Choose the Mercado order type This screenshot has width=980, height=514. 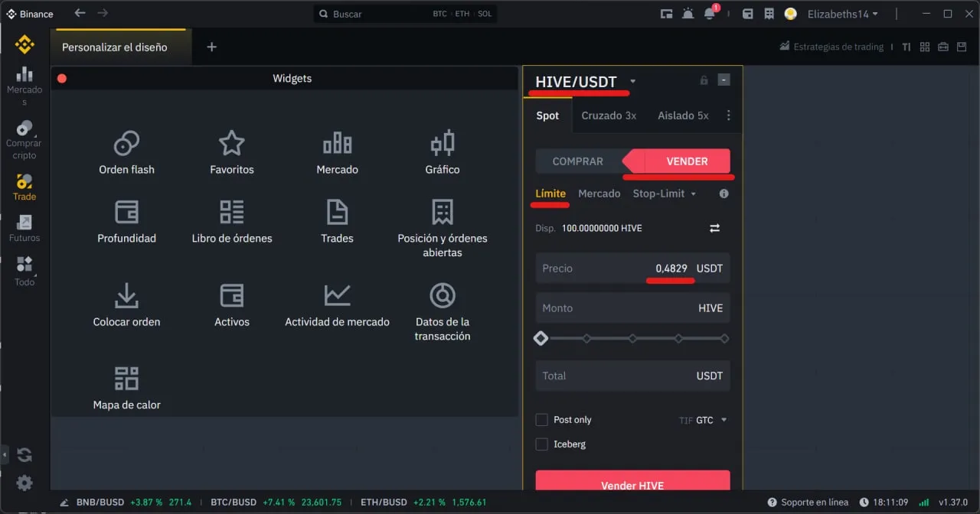click(599, 194)
